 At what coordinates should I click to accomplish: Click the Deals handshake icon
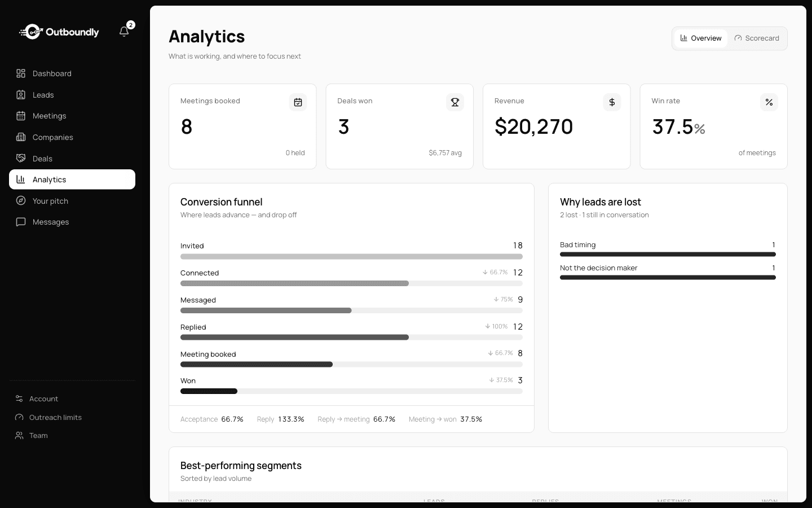tap(21, 159)
